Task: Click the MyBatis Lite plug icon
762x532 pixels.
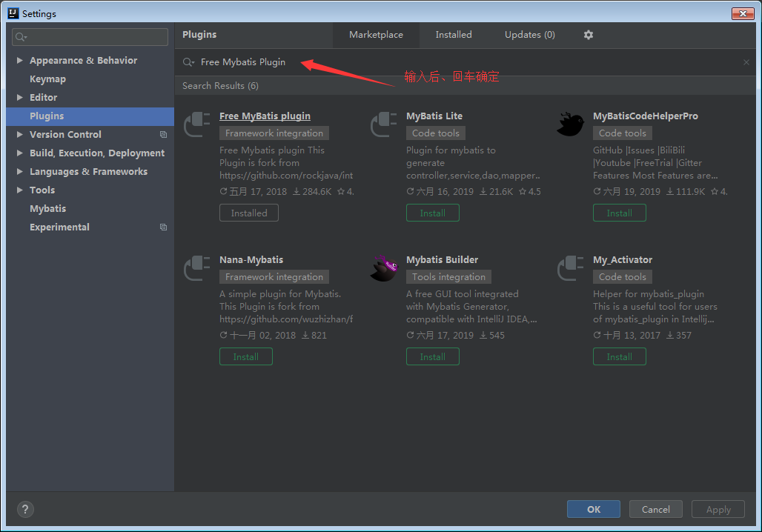Action: 384,124
